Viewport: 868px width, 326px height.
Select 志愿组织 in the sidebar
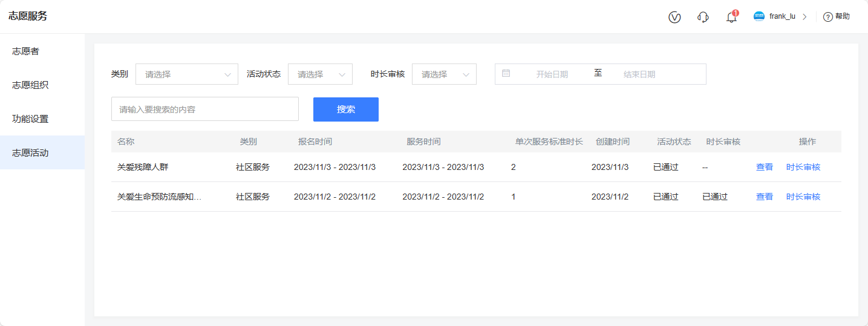tap(42, 85)
